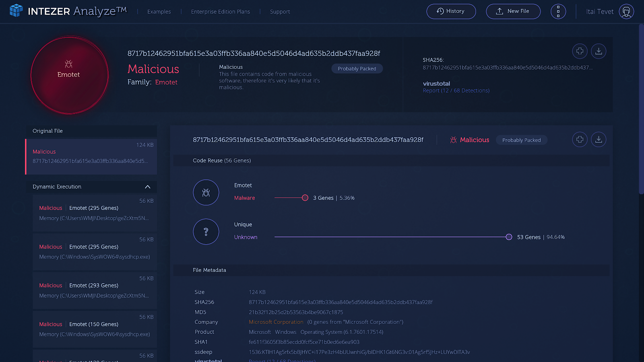644x362 pixels.
Task: Click the Original File header
Action: point(91,131)
